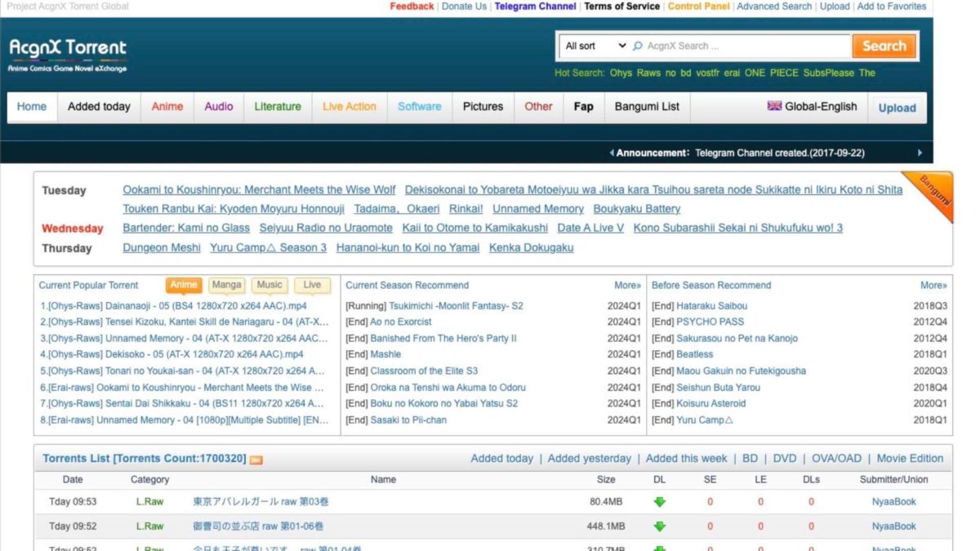Filter torrents by Added yesterday

click(x=589, y=459)
